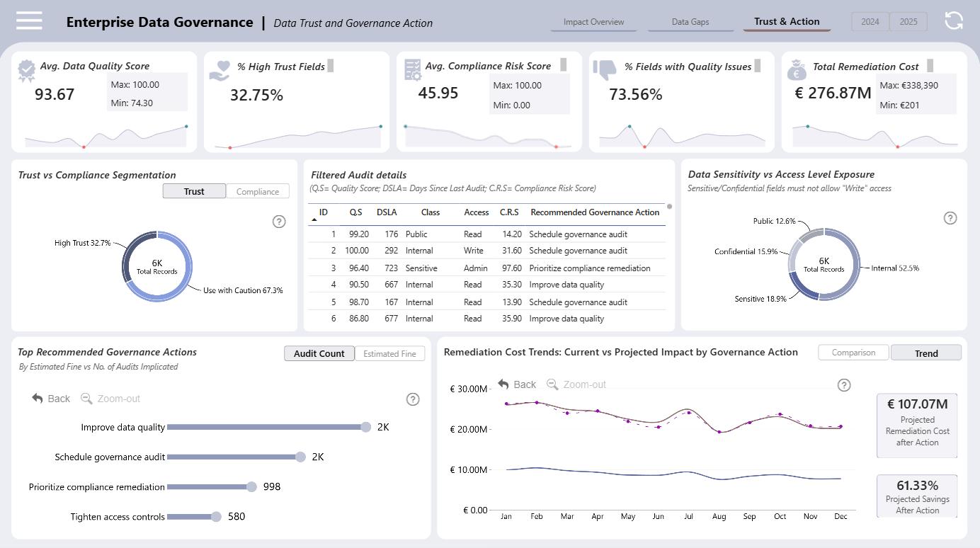Open the Impact Overview tab
Screen dimensions: 980x548
pos(594,22)
